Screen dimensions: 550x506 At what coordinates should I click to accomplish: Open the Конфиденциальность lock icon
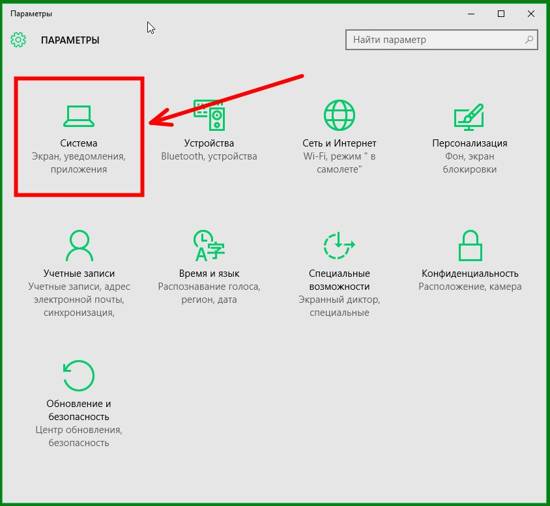[470, 245]
